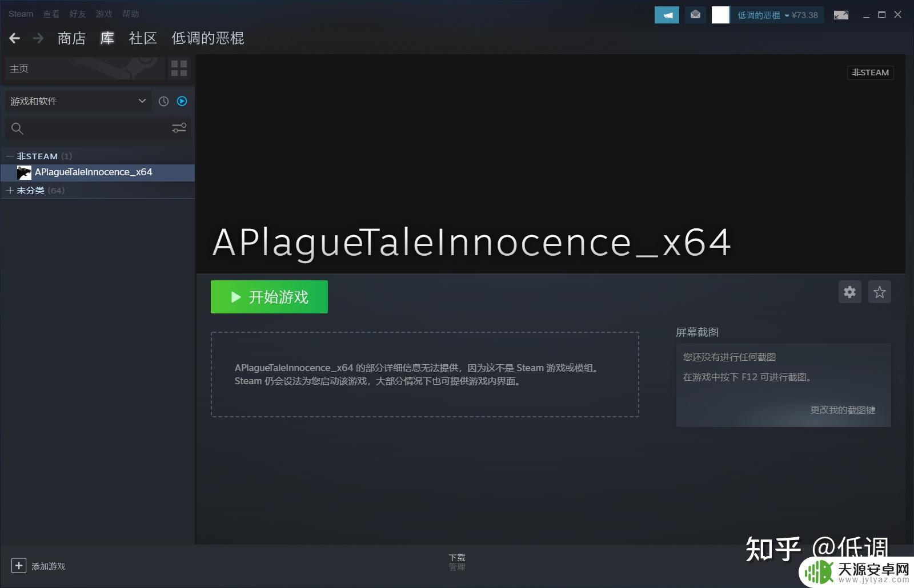The height and width of the screenshot is (588, 914).
Task: Open game settings gear icon
Action: pos(850,292)
